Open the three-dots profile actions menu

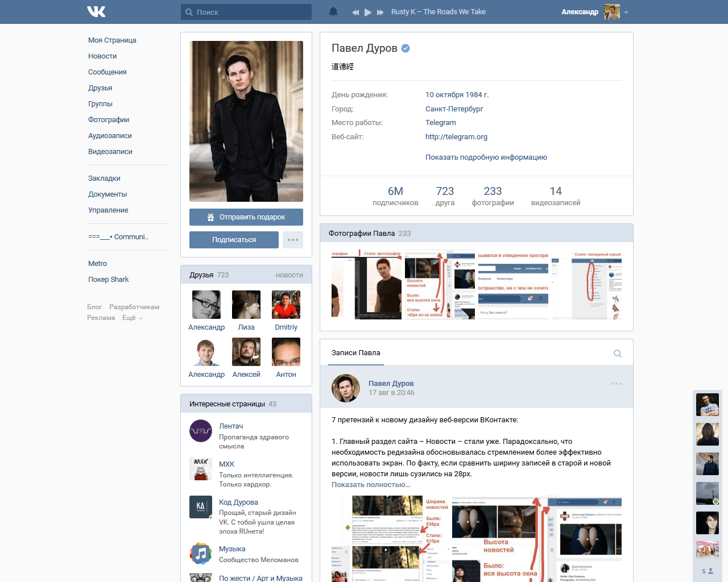click(293, 240)
